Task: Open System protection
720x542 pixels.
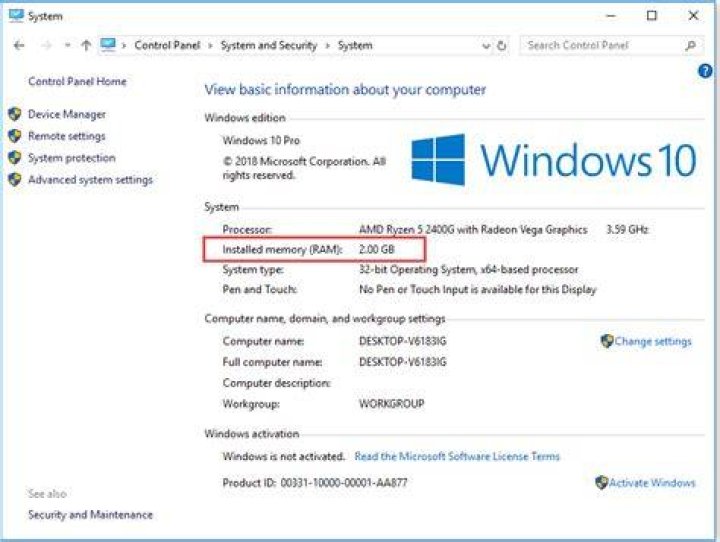Action: click(x=72, y=158)
